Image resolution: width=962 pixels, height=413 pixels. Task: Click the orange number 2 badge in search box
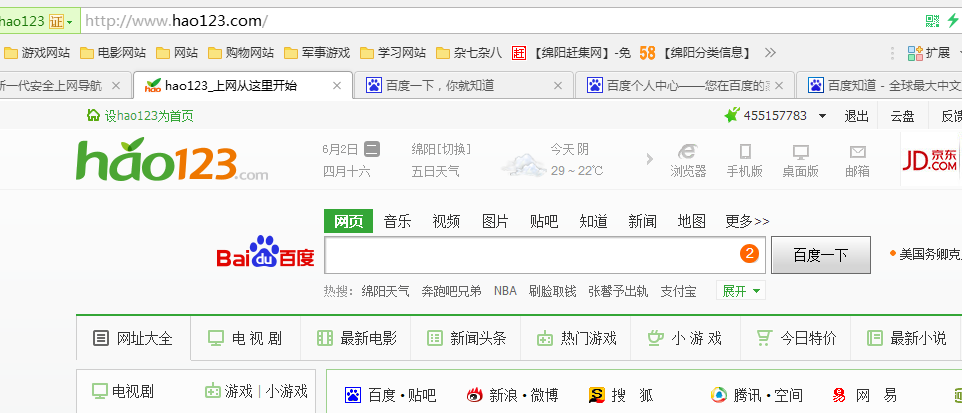pyautogui.click(x=749, y=253)
